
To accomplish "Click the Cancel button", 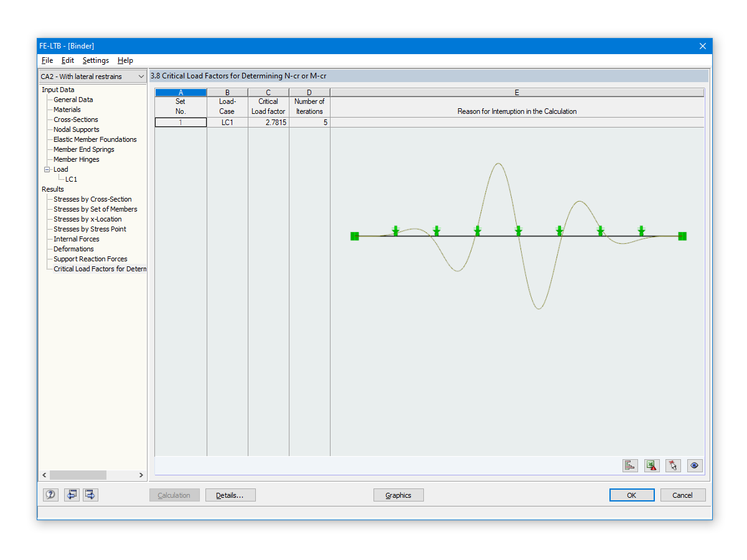I will [682, 495].
